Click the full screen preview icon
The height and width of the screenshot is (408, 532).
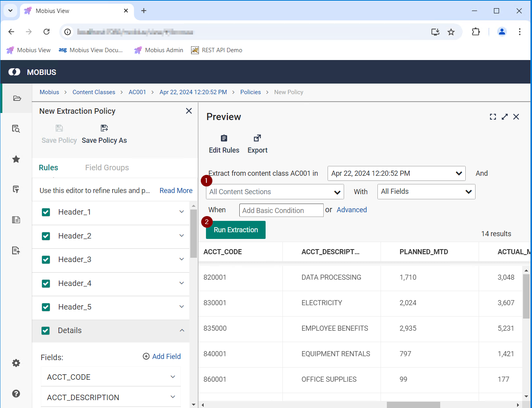493,117
